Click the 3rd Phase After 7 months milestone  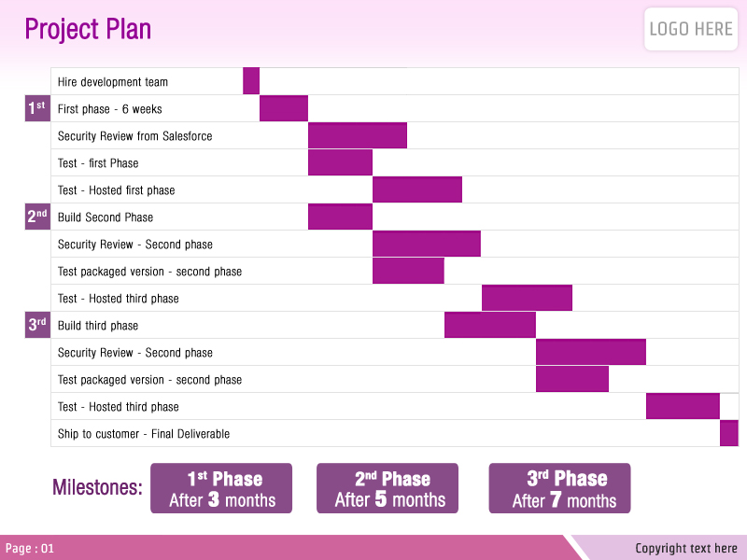point(559,488)
